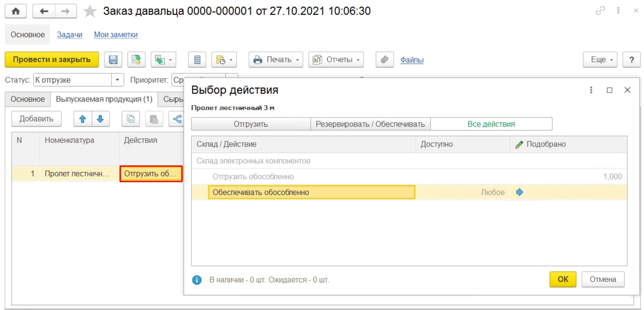Open the Статус dropdown list
Viewport: 644px width, 310px height.
click(x=117, y=80)
